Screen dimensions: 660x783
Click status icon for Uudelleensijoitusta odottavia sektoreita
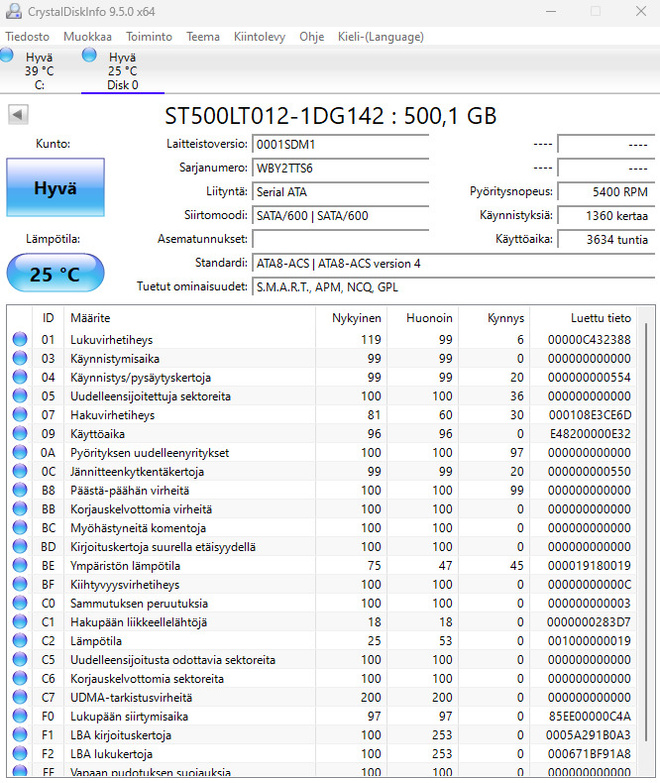pyautogui.click(x=20, y=660)
